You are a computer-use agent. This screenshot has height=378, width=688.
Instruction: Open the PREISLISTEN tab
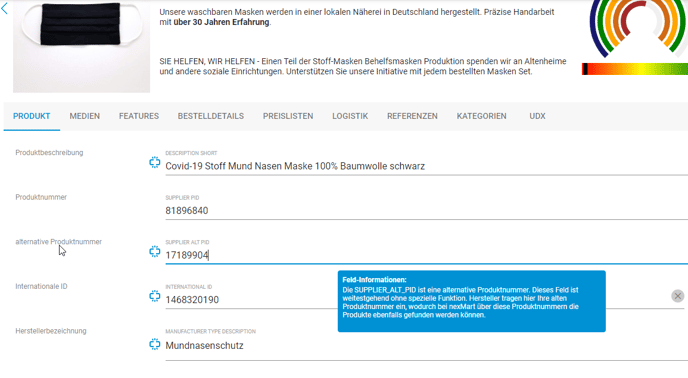[x=288, y=116]
